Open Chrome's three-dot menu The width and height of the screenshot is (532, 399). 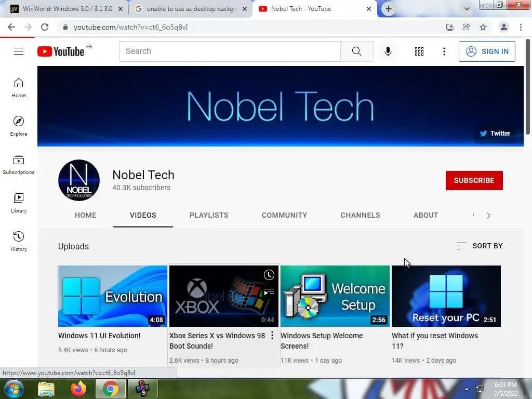521,27
